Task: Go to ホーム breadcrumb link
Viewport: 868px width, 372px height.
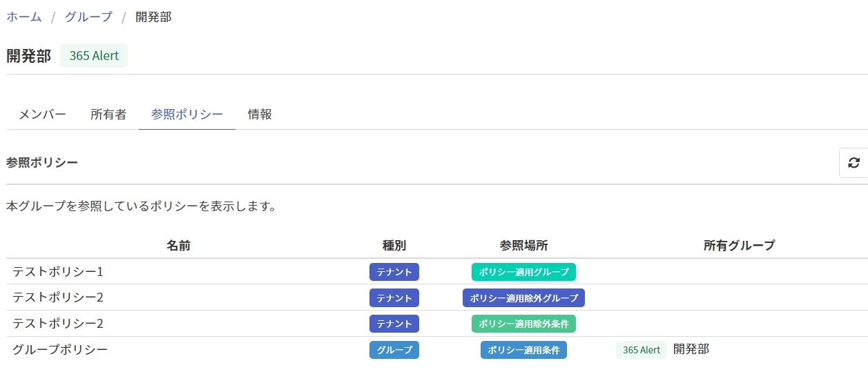Action: [24, 17]
